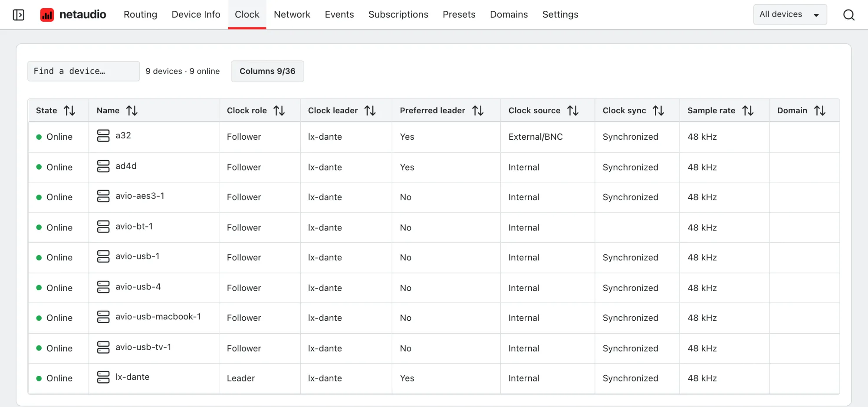
Task: Sort by the State column arrows
Action: tap(69, 111)
